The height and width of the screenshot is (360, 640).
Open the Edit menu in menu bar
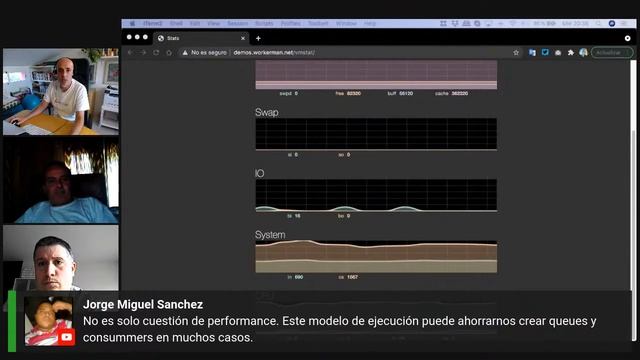(x=195, y=24)
